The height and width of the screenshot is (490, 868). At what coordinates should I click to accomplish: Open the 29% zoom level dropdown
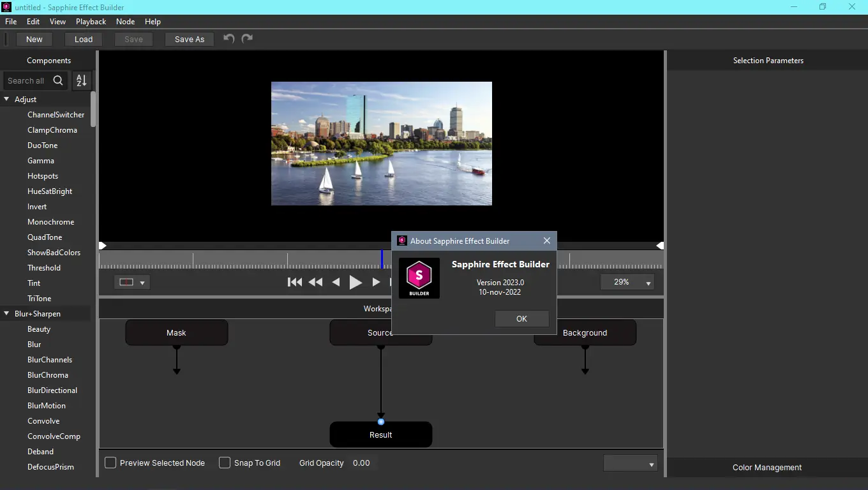point(628,282)
